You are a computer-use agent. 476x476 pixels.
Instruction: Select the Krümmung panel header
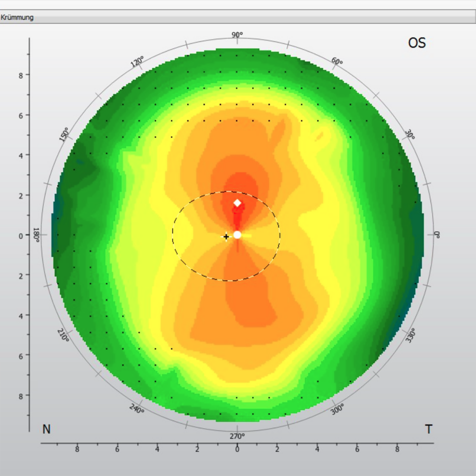click(x=17, y=18)
